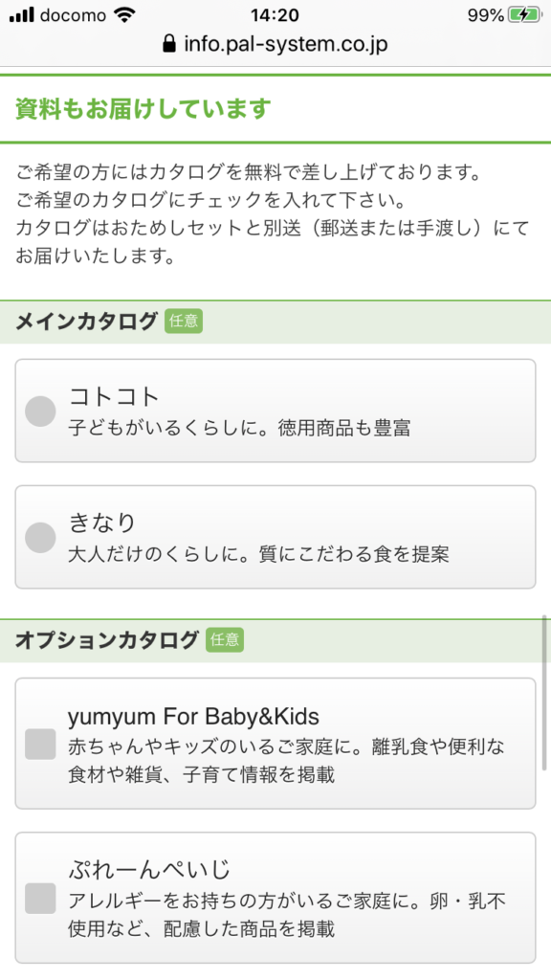Tap the 任意 badge beside オプションカタログ
Viewport: 551px width, 980px height.
(224, 640)
